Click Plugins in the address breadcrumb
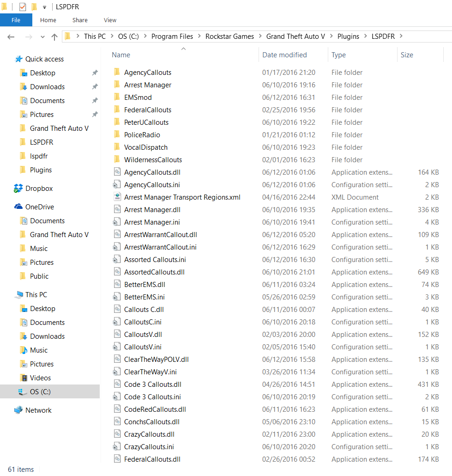 [348, 37]
